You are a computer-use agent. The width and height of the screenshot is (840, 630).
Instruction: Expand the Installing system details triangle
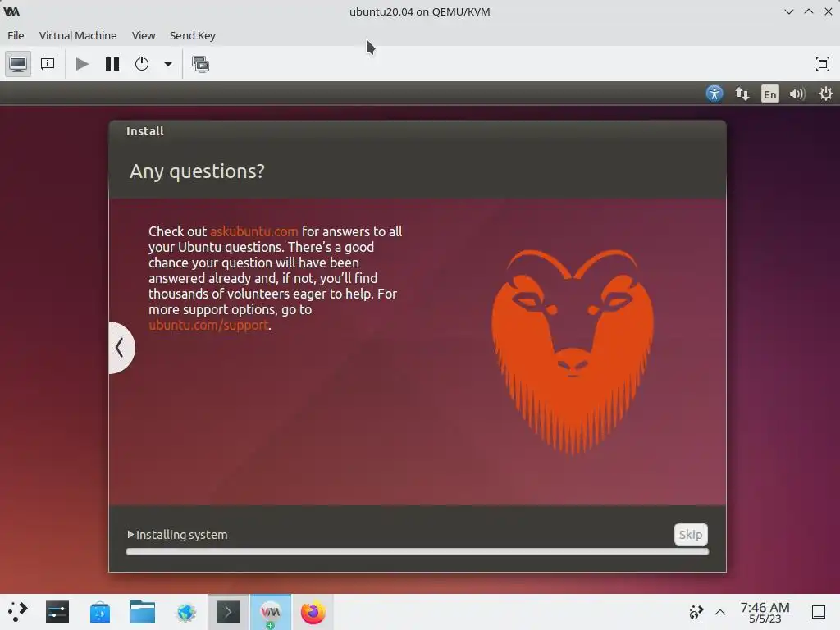coord(130,534)
